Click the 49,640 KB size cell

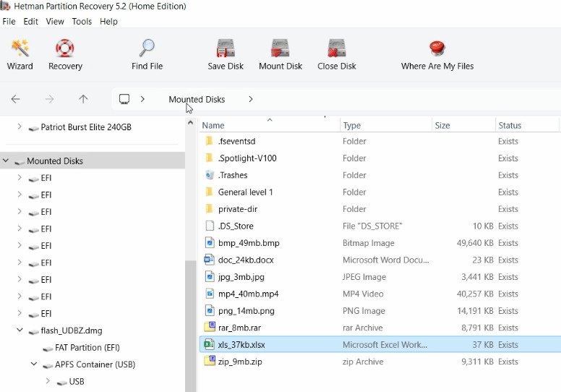click(475, 243)
